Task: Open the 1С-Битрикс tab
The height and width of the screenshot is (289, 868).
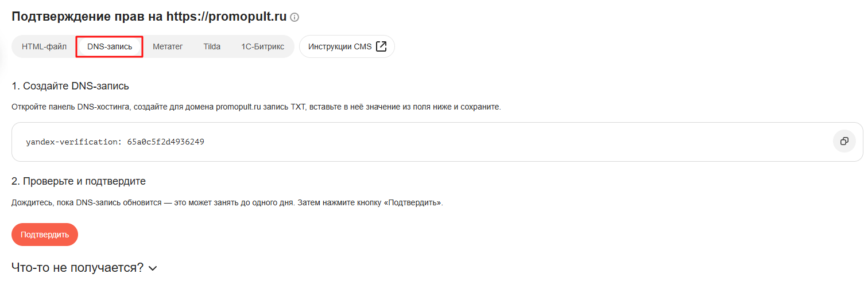Action: click(x=262, y=46)
